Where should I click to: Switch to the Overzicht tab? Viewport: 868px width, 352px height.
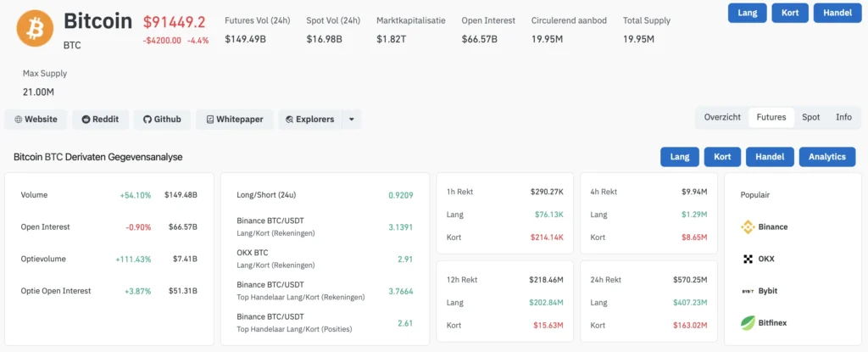722,118
